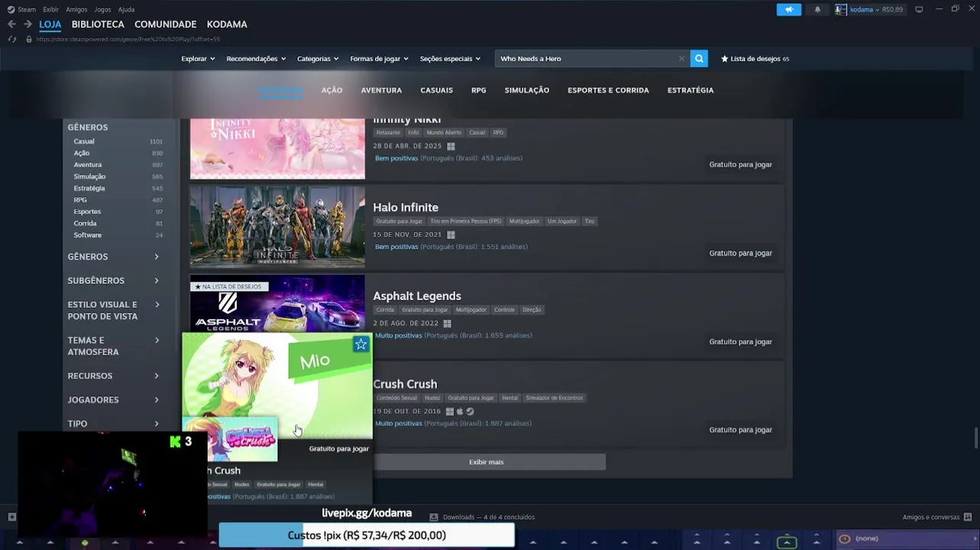Open the KODAMA profile tab
Image resolution: width=980 pixels, height=550 pixels.
click(227, 24)
